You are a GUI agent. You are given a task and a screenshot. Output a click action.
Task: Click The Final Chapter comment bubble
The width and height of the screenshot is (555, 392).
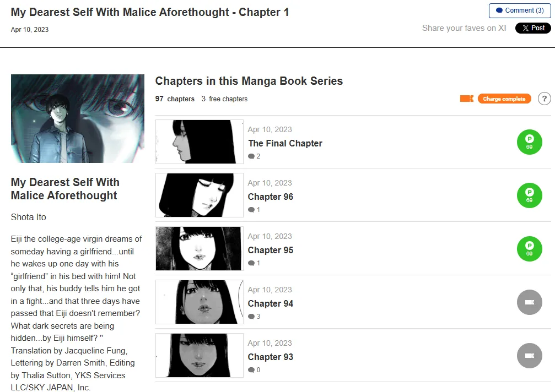251,156
